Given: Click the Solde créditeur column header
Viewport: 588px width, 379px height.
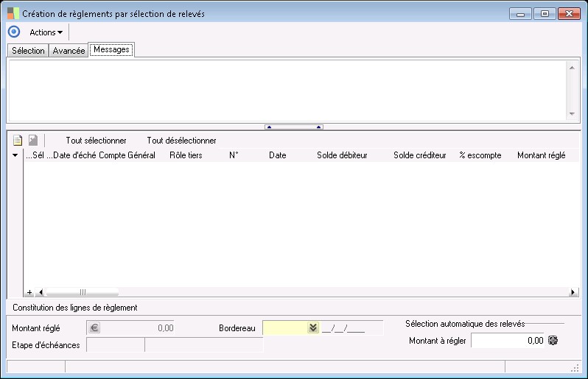Looking at the screenshot, I should (419, 155).
